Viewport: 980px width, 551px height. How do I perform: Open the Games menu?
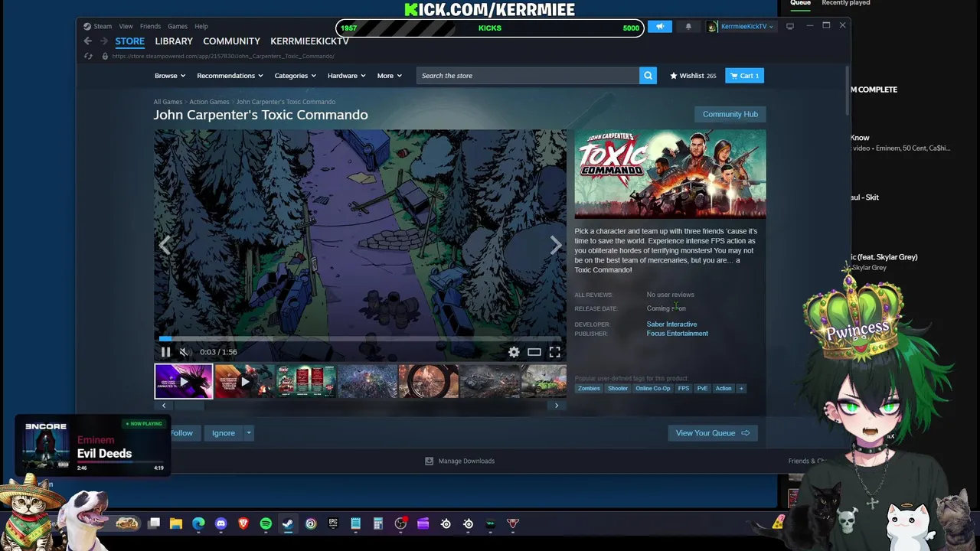pyautogui.click(x=178, y=26)
